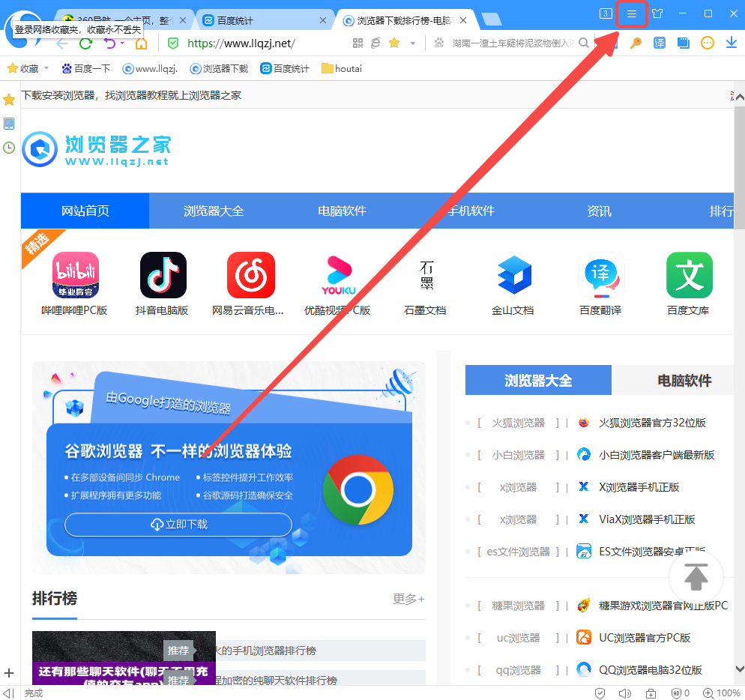Open the 百度文库 app icon
The image size is (745, 700).
(690, 274)
